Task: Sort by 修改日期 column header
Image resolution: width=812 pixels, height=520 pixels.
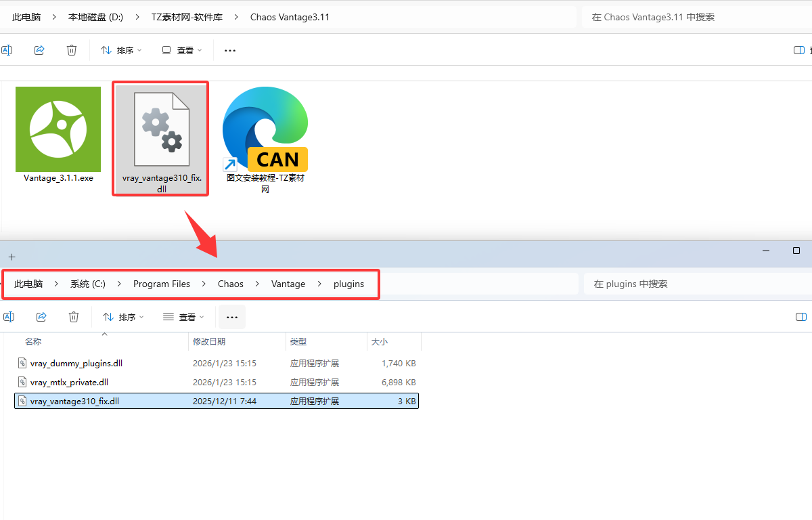Action: click(x=209, y=342)
